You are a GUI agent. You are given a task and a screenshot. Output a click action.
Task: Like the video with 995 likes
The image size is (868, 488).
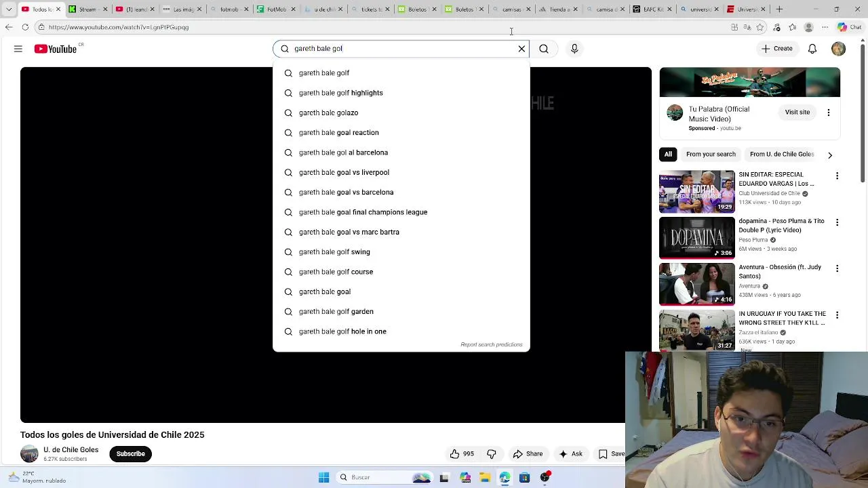point(462,454)
